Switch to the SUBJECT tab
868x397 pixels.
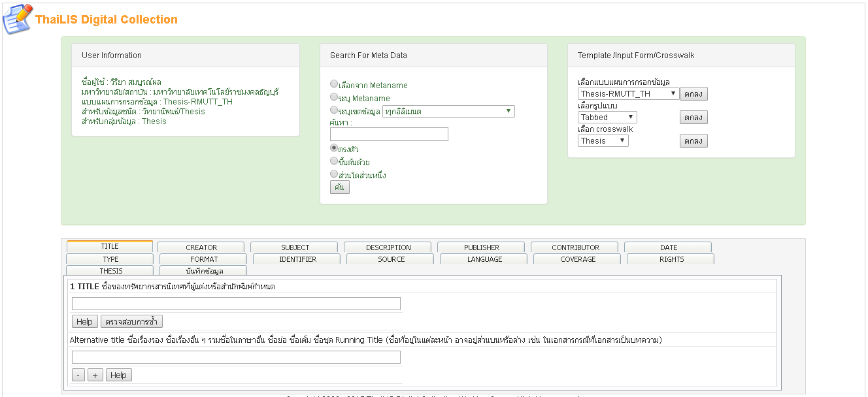pyautogui.click(x=294, y=247)
